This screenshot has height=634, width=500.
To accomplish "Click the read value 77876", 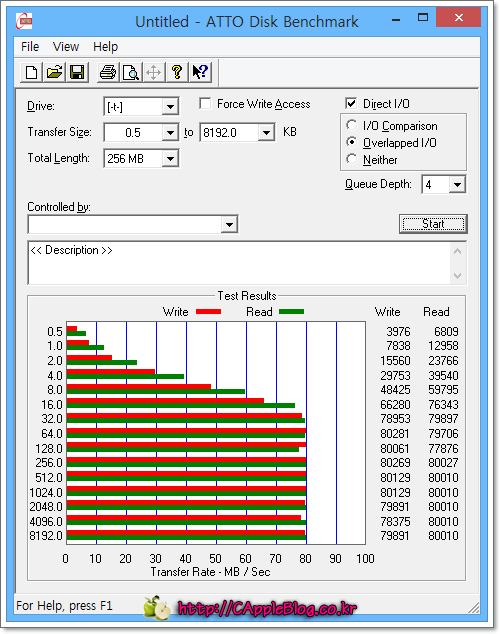I will click(x=443, y=448).
